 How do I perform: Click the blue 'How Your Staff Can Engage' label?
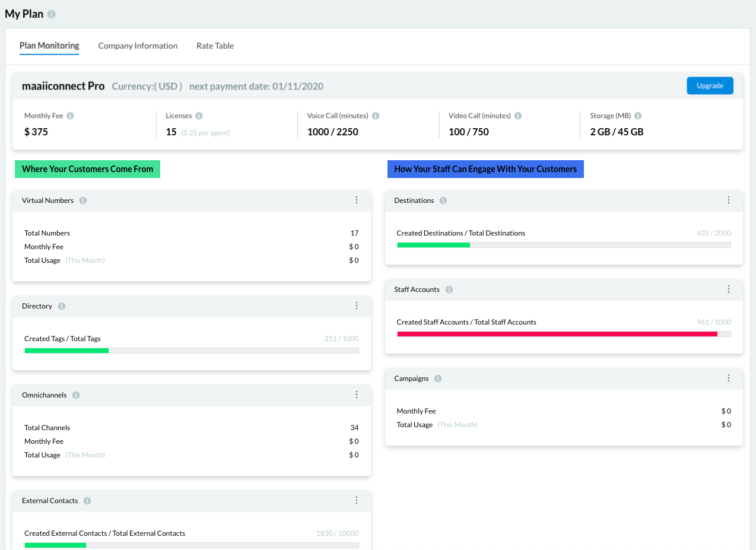point(485,169)
